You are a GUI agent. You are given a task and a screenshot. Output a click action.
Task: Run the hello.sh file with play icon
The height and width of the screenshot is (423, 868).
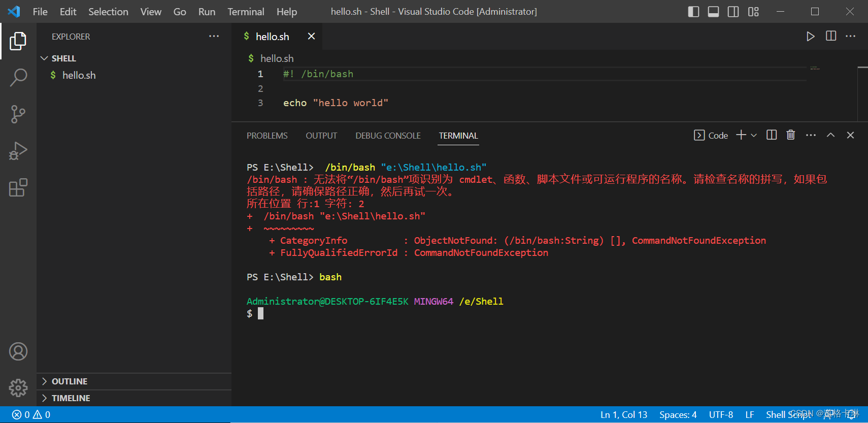tap(811, 36)
